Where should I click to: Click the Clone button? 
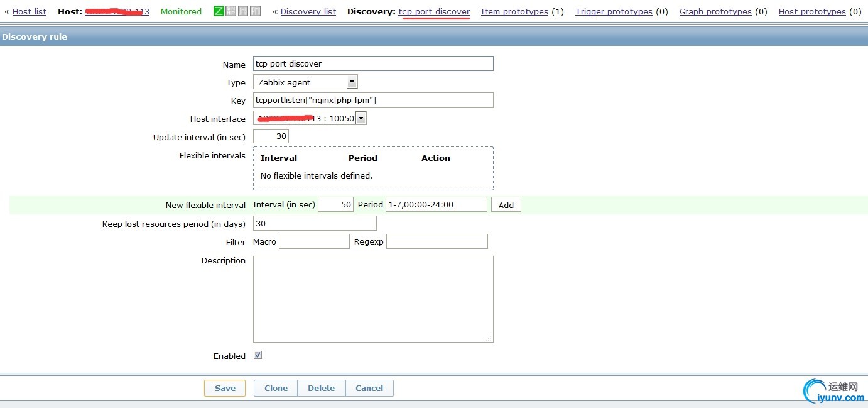click(276, 388)
